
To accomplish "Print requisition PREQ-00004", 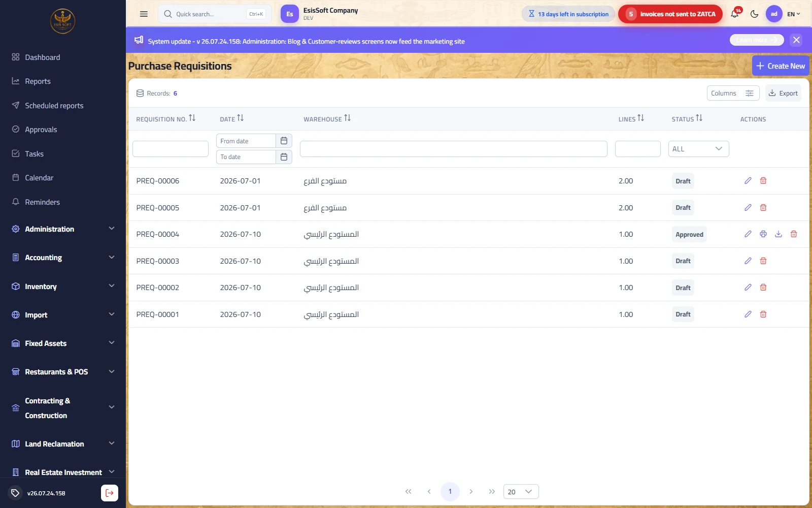I will pyautogui.click(x=763, y=234).
